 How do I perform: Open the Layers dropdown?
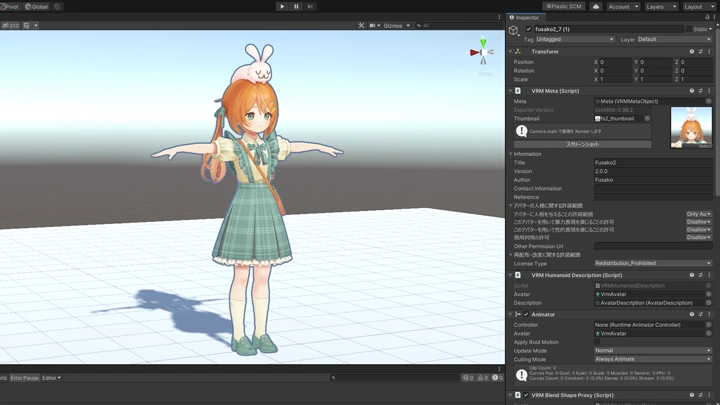[661, 6]
